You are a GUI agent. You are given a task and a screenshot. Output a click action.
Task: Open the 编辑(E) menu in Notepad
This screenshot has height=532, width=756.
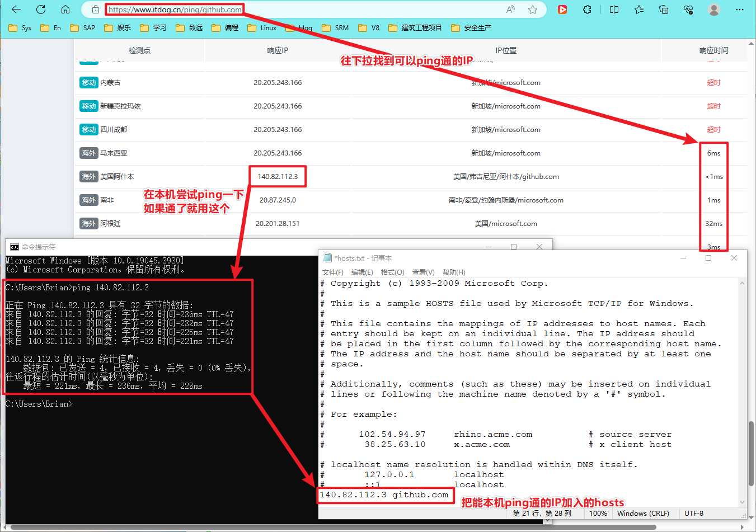pyautogui.click(x=362, y=272)
